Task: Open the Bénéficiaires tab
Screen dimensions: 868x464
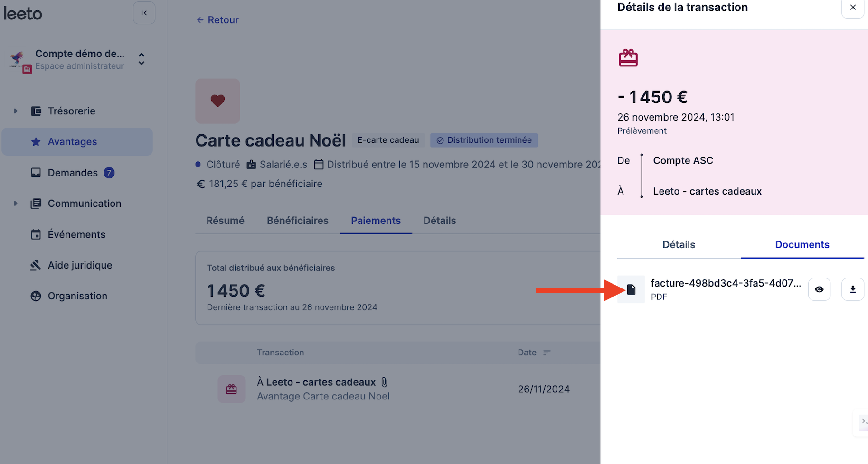Action: [298, 221]
